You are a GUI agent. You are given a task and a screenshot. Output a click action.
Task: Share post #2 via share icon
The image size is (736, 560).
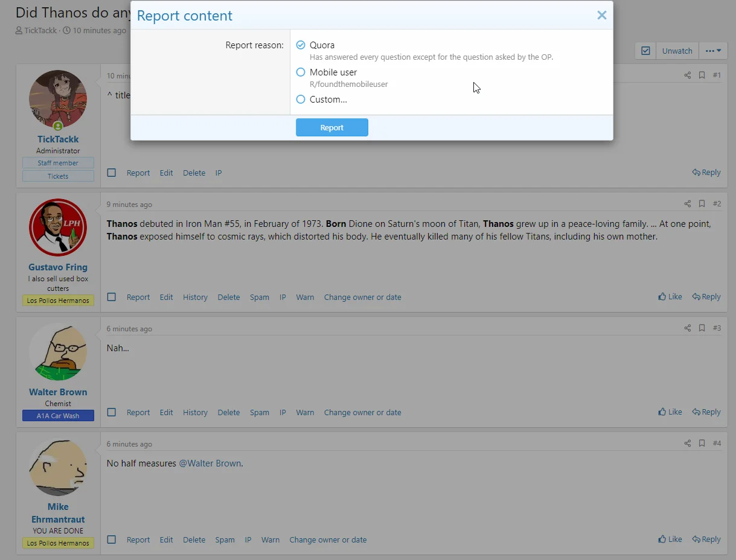687,204
